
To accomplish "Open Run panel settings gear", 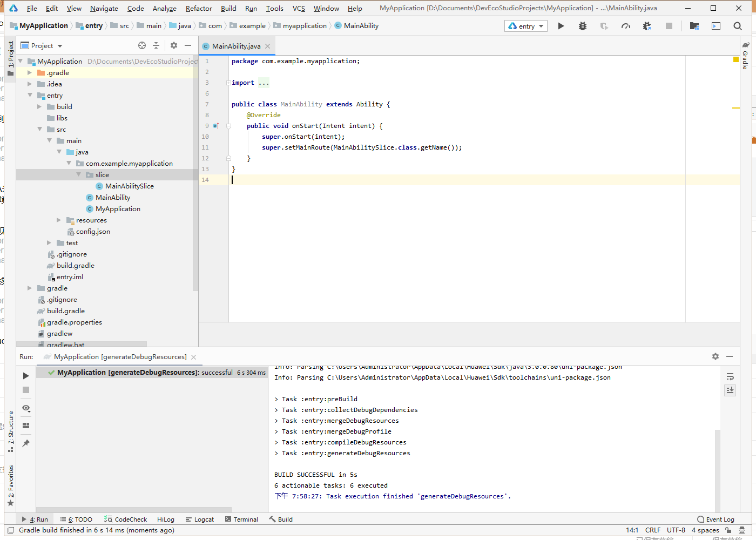I will pos(715,356).
